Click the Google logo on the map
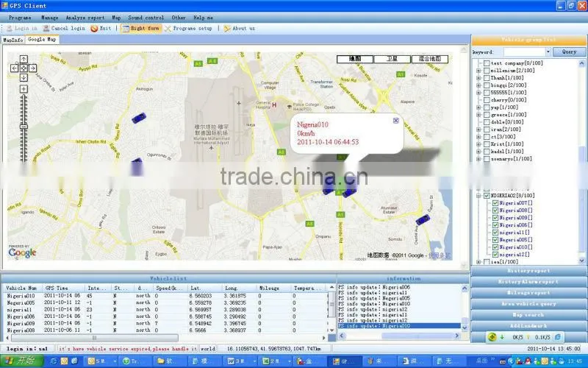Viewport: 588px width, 368px height. point(23,252)
